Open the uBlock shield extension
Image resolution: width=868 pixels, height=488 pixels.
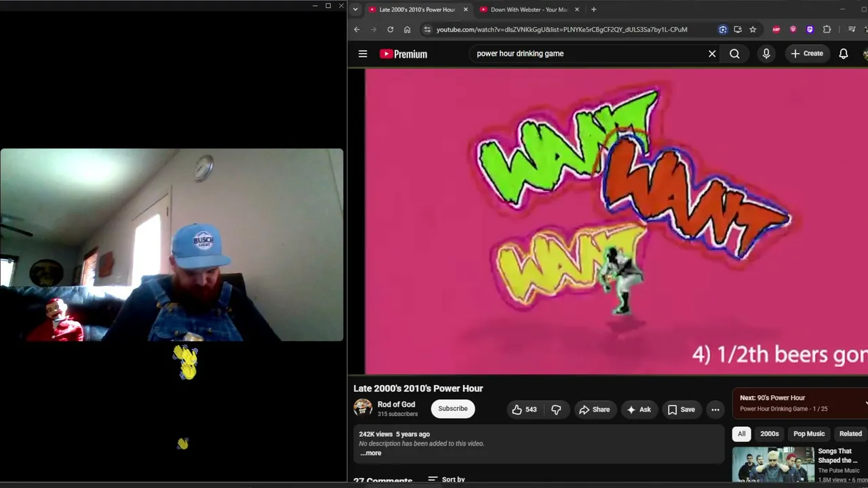click(793, 29)
